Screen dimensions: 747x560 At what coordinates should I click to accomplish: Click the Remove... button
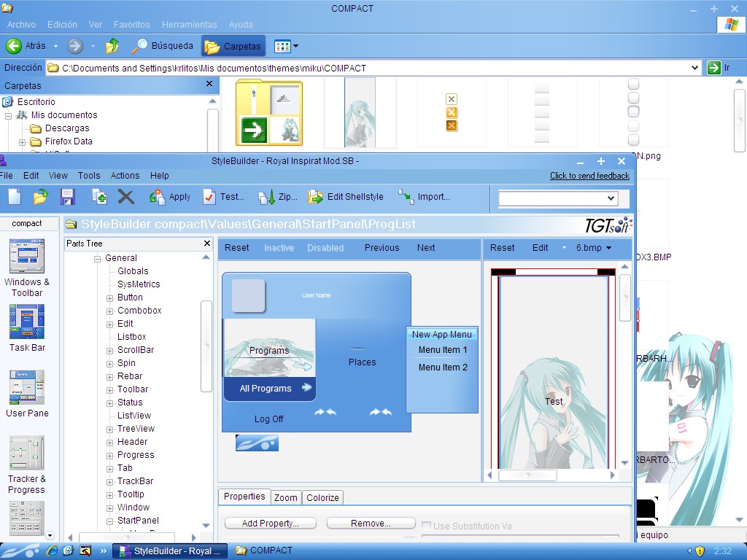click(x=371, y=524)
